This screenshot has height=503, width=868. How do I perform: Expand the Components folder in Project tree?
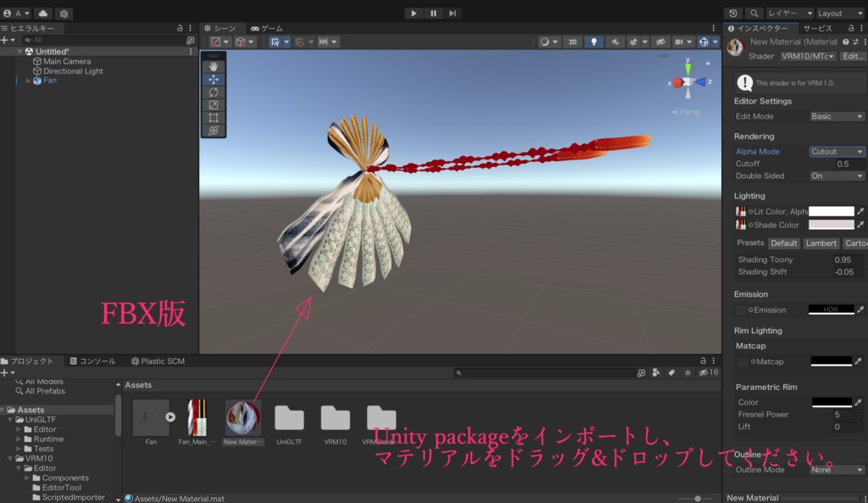27,478
